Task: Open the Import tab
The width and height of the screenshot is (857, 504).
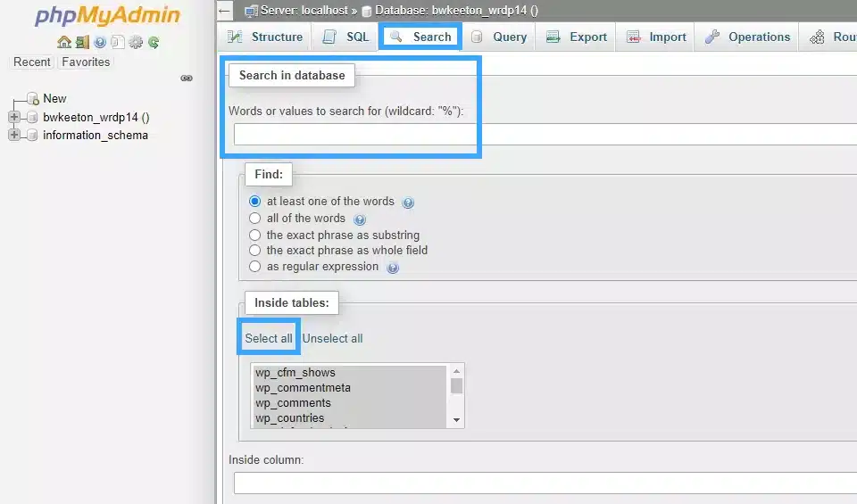Action: tap(655, 37)
